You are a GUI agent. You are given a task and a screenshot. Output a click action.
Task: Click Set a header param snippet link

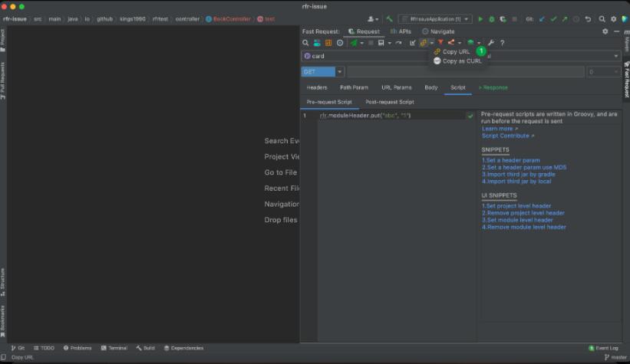511,160
